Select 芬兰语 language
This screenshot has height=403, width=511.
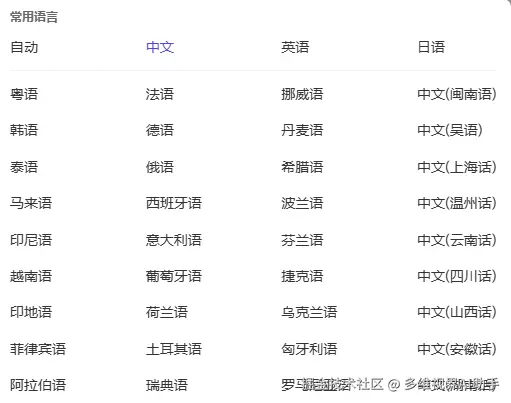[x=302, y=240]
